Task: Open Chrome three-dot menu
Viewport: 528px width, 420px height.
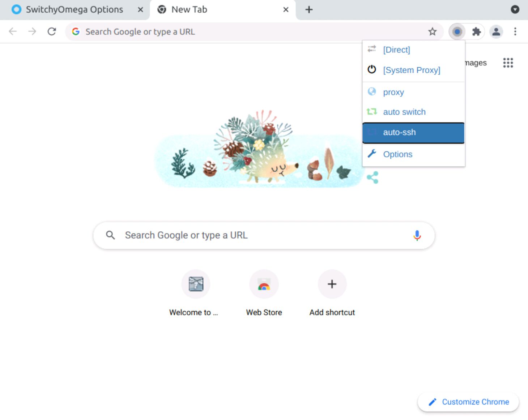Action: coord(515,32)
